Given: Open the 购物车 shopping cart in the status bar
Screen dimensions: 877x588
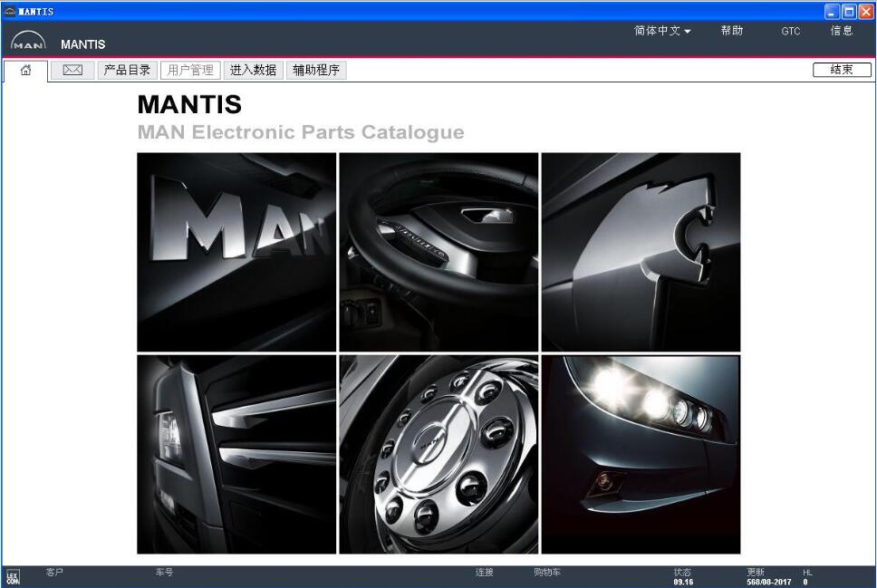Looking at the screenshot, I should tap(545, 573).
